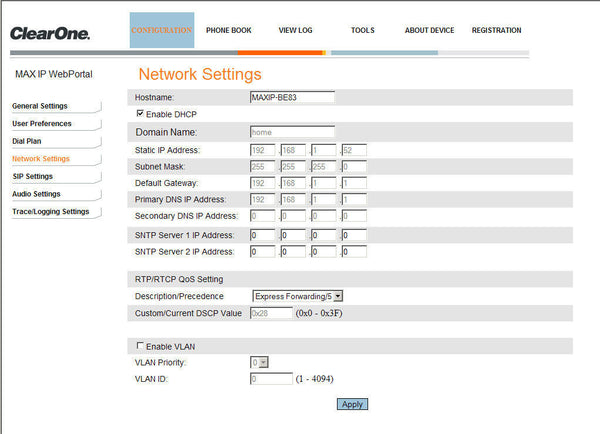Click Secondary DNS third octet field

(324, 216)
